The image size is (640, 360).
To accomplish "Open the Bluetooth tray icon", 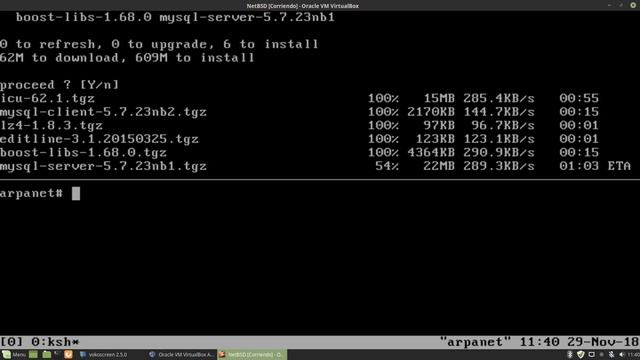I will pyautogui.click(x=570, y=354).
